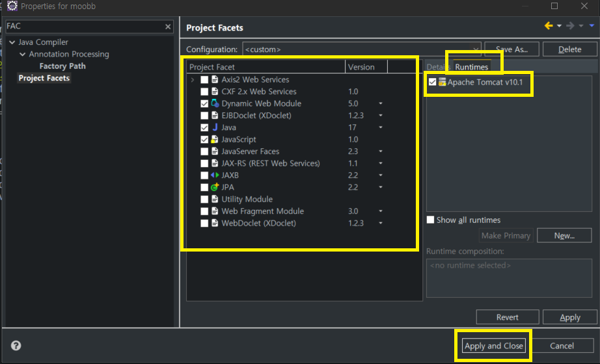The height and width of the screenshot is (364, 600).
Task: Click the Axis2 Web Services facet icon
Action: [x=215, y=79]
